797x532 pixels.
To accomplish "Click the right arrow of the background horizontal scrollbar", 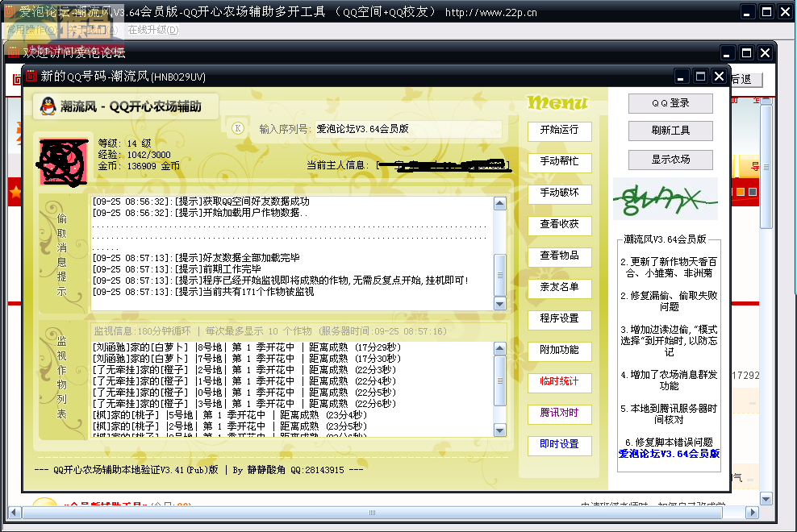I will click(x=753, y=512).
